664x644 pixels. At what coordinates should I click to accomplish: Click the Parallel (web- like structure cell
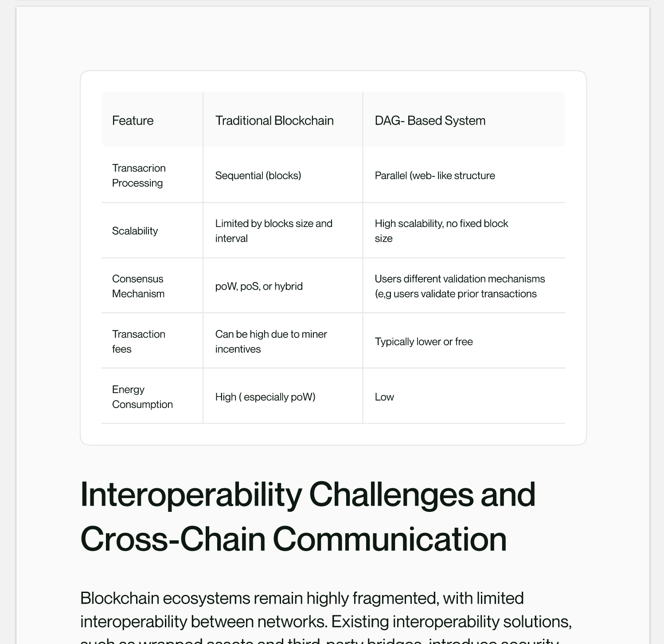pyautogui.click(x=434, y=176)
